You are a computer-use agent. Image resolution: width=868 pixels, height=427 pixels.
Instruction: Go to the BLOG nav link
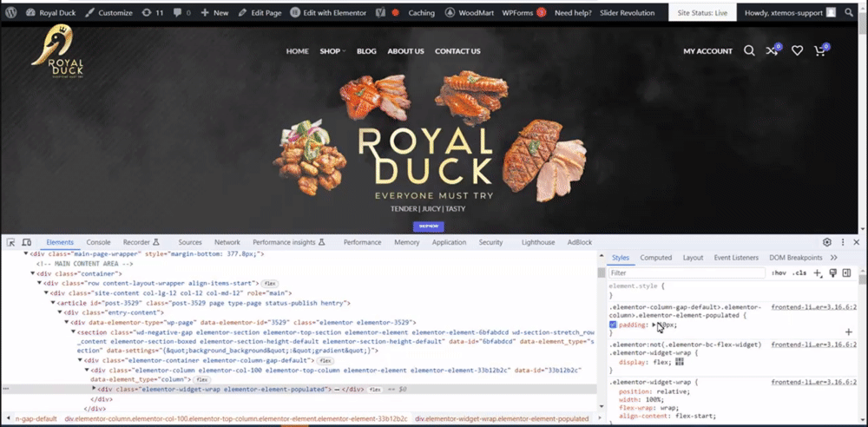tap(366, 51)
